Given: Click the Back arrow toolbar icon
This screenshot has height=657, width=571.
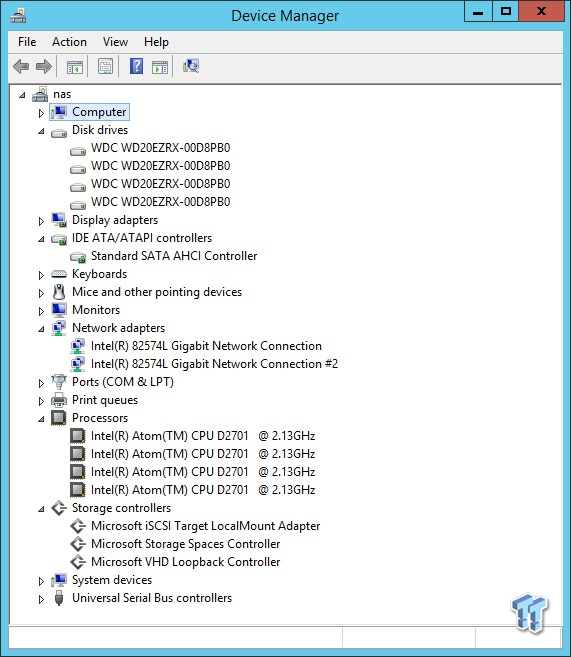Looking at the screenshot, I should (21, 66).
